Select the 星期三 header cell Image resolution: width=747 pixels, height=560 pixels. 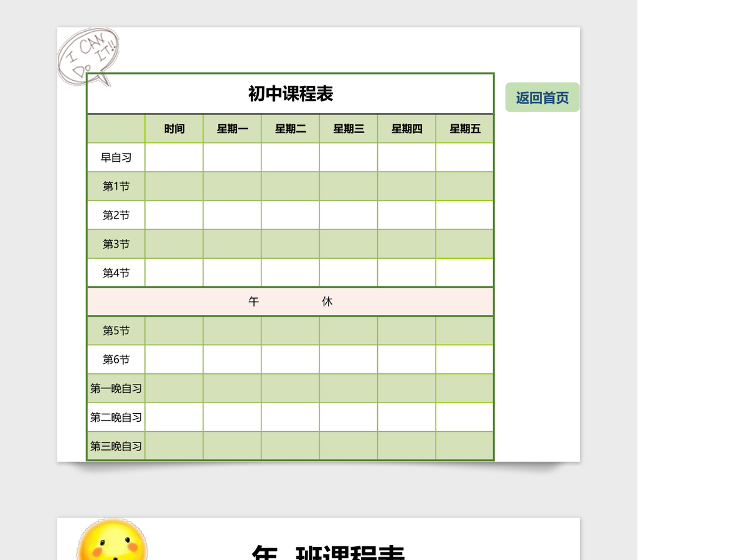point(349,129)
